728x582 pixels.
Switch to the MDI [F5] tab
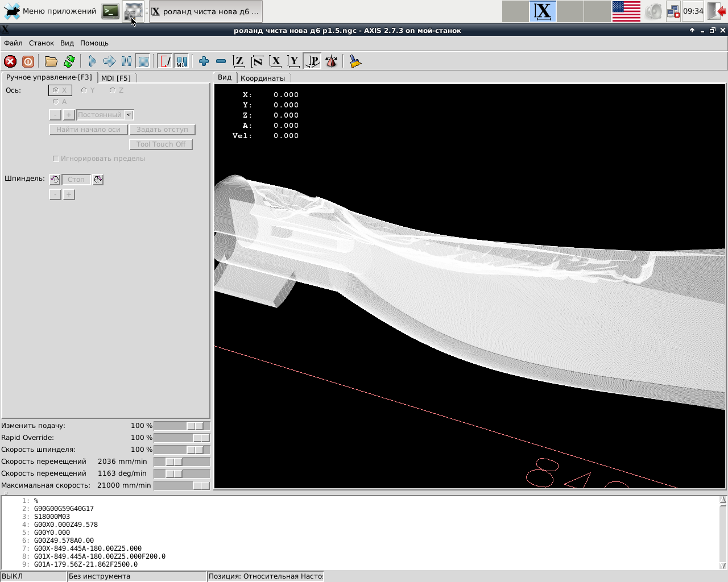pos(116,78)
